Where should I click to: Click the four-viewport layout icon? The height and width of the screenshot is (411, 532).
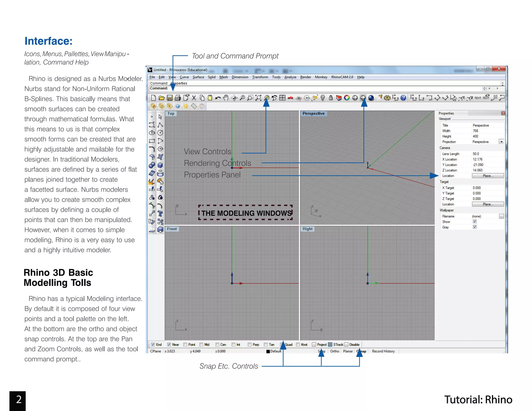point(282,98)
